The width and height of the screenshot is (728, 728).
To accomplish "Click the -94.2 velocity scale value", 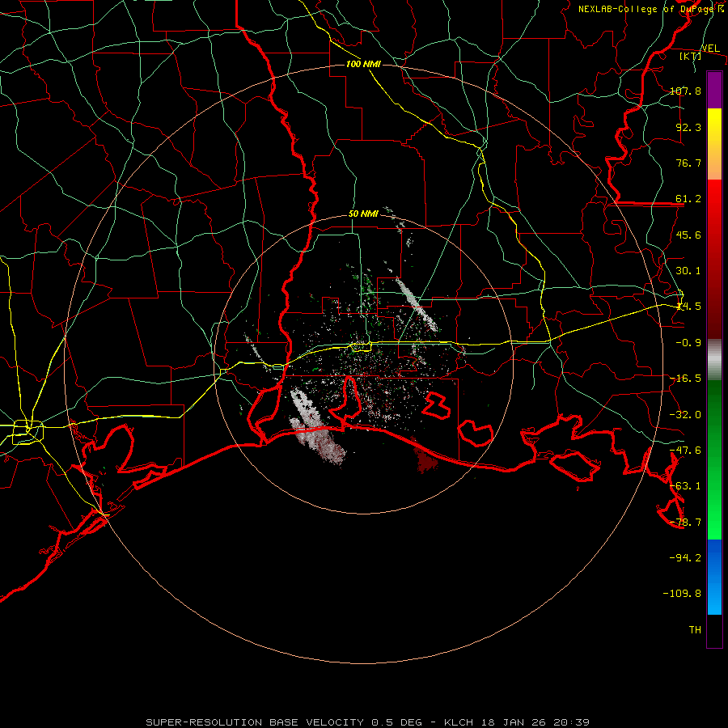I will [686, 557].
